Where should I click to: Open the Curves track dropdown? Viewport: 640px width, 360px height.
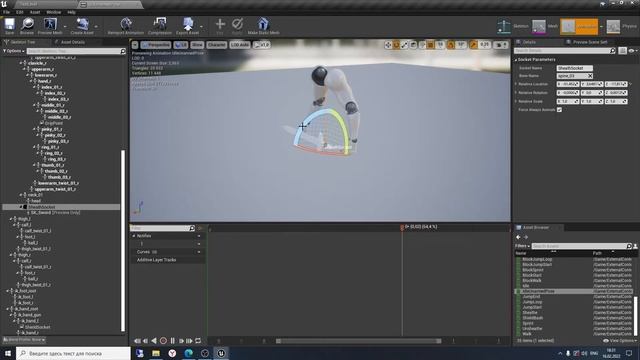pos(199,252)
